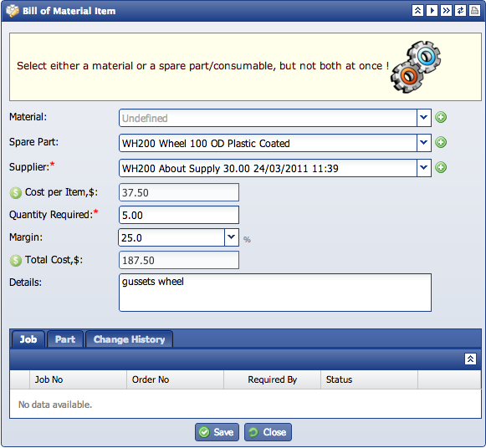Viewport: 486px width, 448px height.
Task: Open the Material dropdown arrow
Action: tap(424, 118)
